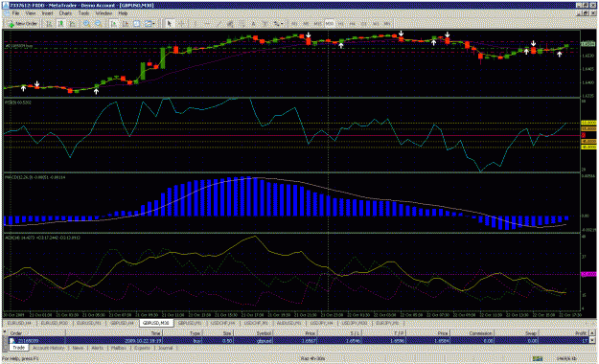Viewport: 599px width, 364px height.
Task: Switch to the EURUSD,M30 chart tab
Action: click(55, 323)
